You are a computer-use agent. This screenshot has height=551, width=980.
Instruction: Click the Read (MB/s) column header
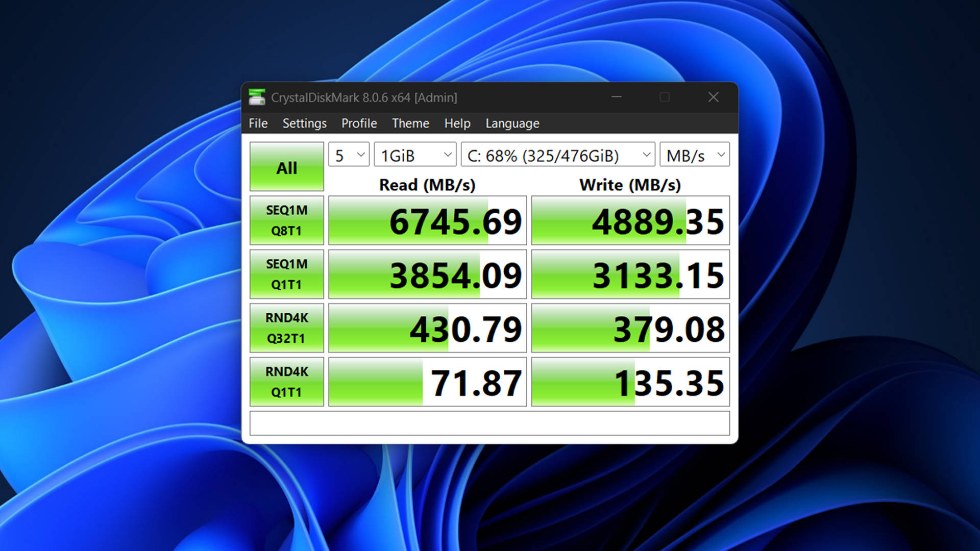click(427, 185)
